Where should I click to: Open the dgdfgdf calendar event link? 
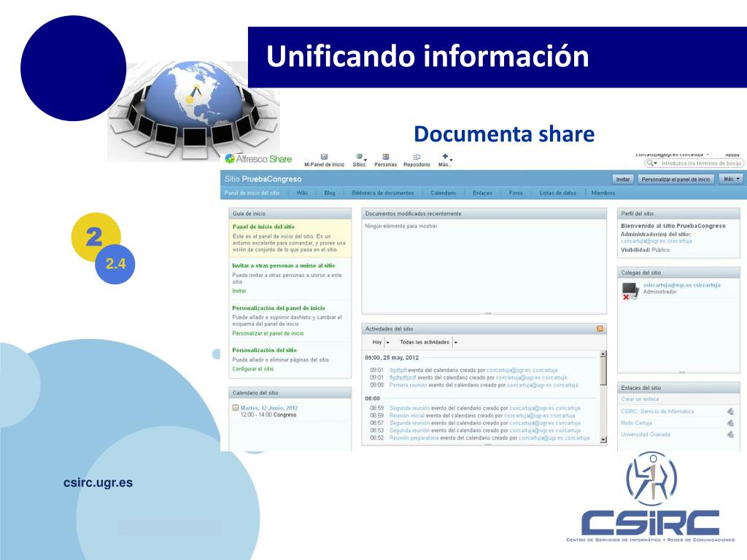pos(398,370)
